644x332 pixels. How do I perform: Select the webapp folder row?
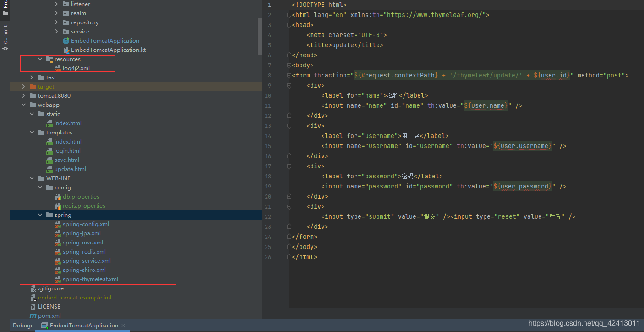coord(136,105)
